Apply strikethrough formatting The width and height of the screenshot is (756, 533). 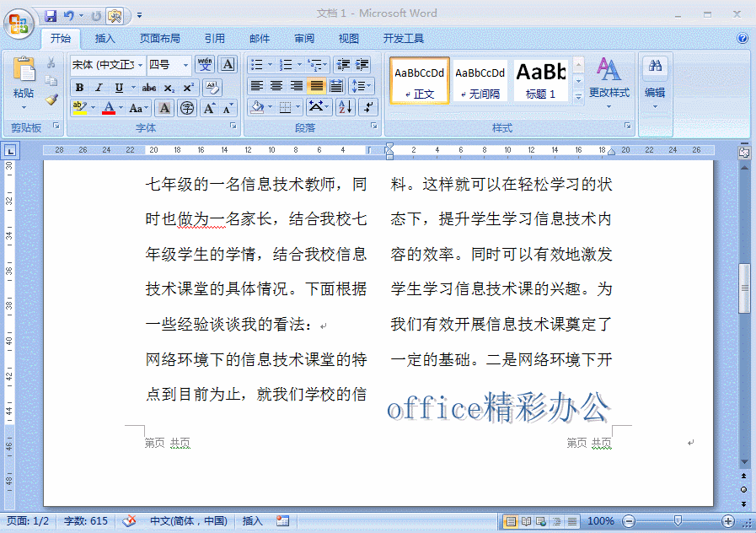tap(149, 88)
